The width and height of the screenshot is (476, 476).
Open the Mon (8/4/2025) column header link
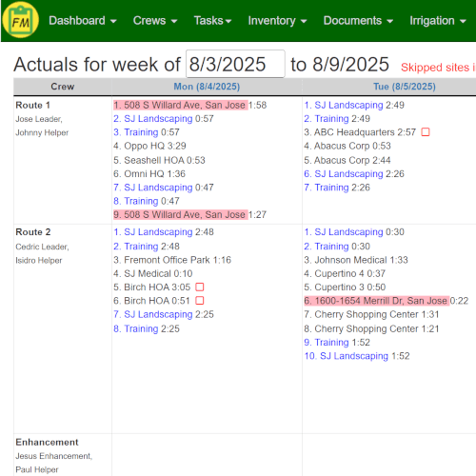click(207, 87)
